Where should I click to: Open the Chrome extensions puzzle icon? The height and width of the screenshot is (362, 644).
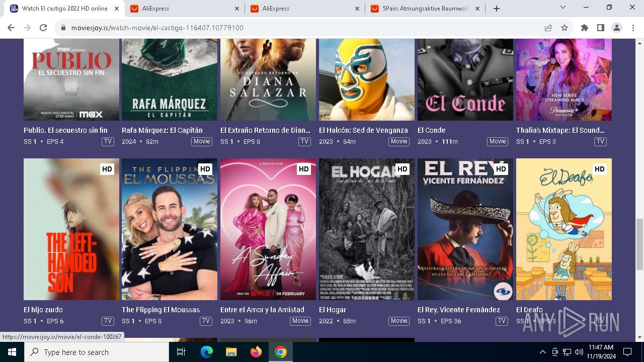coord(585,28)
